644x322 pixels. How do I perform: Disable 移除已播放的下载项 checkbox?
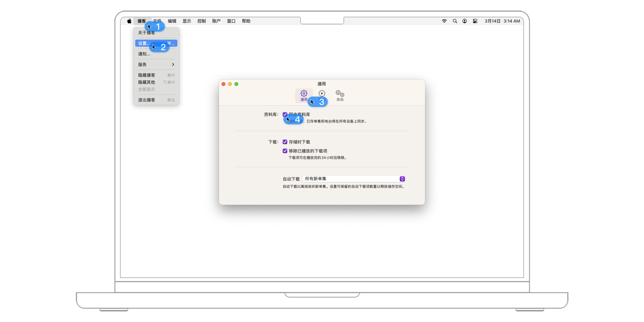(x=285, y=151)
